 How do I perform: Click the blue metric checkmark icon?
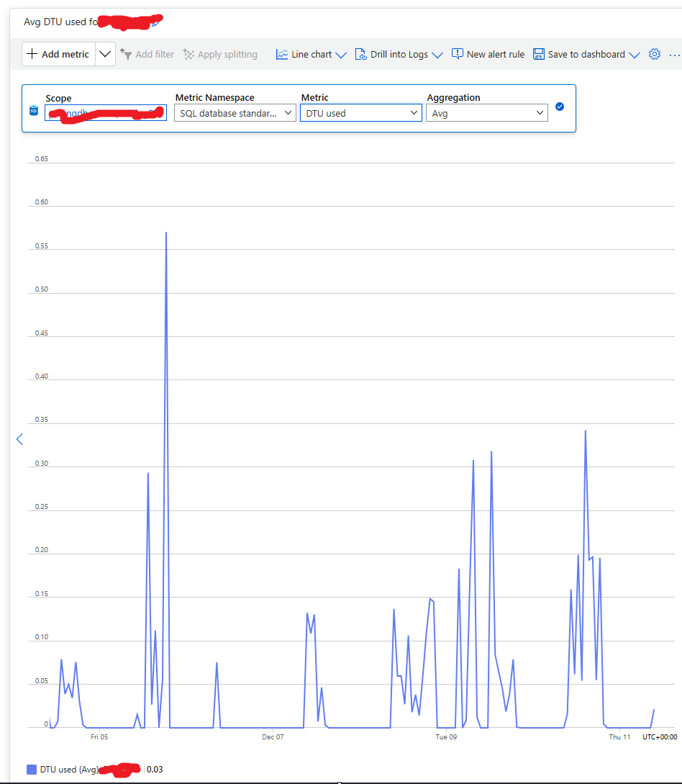tap(560, 107)
